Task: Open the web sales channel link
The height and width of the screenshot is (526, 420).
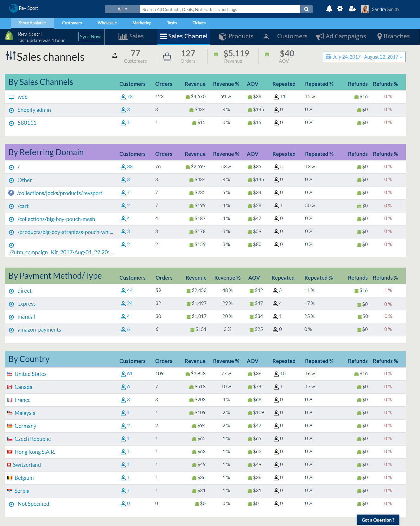Action: pyautogui.click(x=22, y=97)
